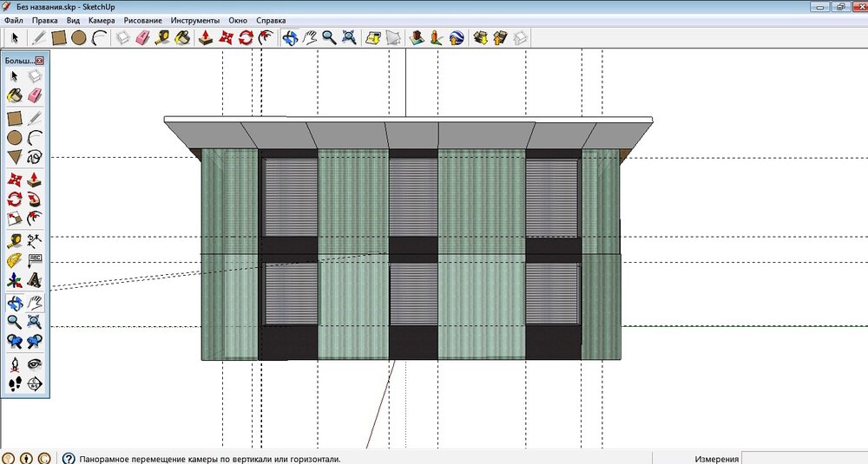Pick the Tape Measure tool in top toolbar

(162, 37)
